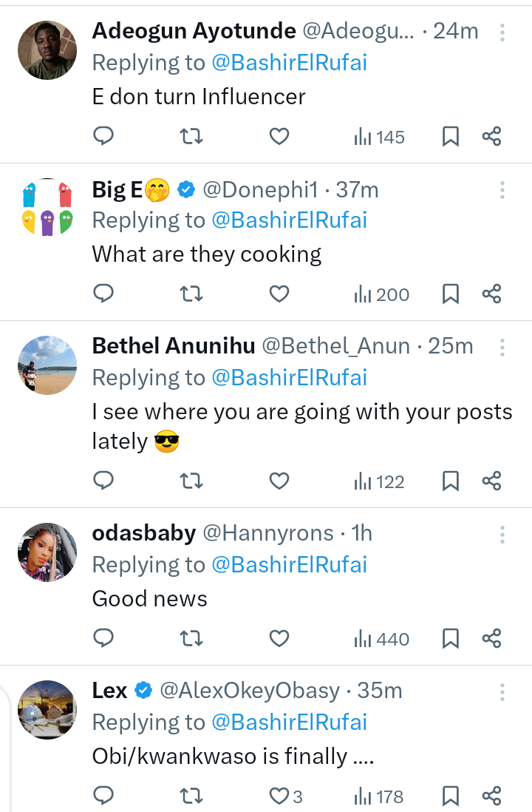The height and width of the screenshot is (812, 532).
Task: Open @AlexOkeyObasy handle on Lex's tweet
Action: tap(250, 691)
